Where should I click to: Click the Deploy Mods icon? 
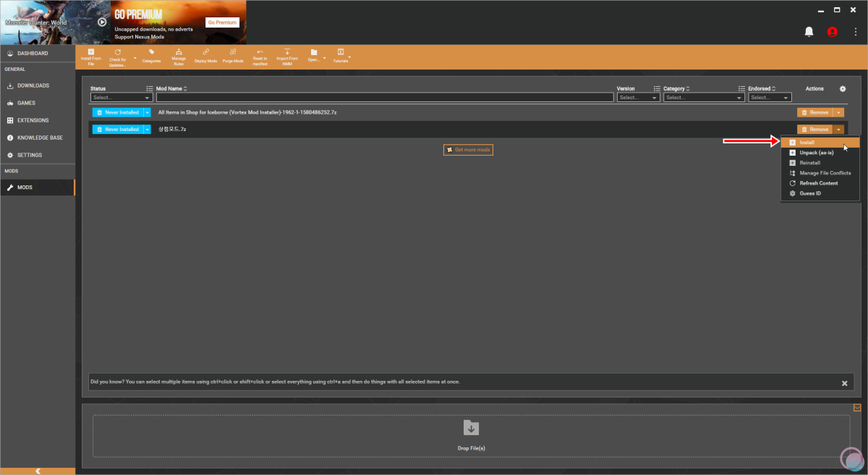205,51
